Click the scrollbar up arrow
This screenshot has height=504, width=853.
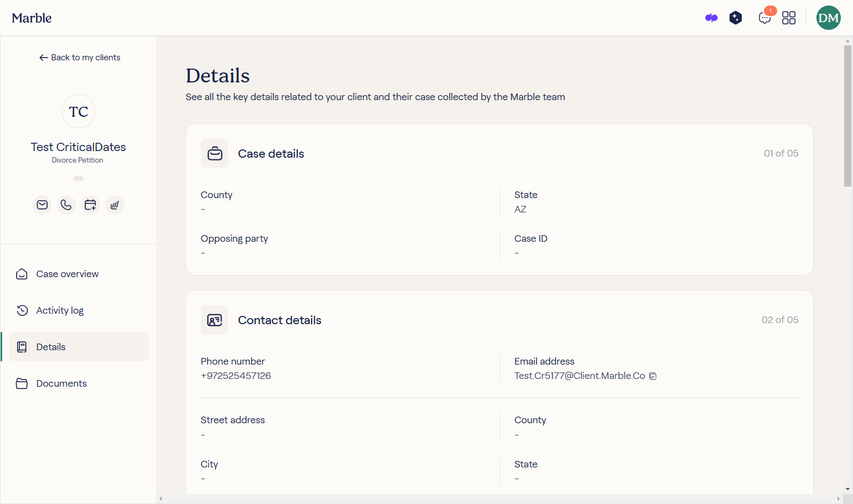point(848,41)
